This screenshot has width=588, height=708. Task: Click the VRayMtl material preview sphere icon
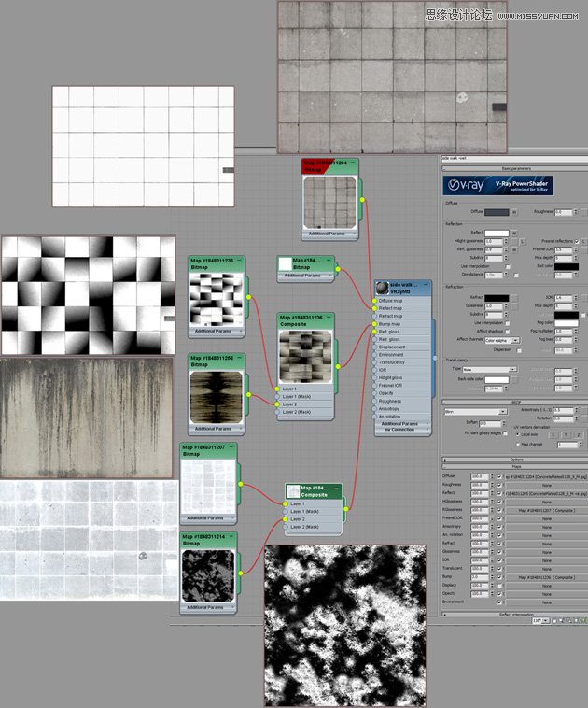[383, 288]
